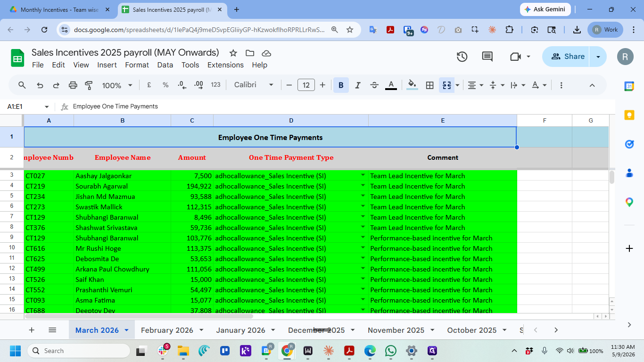
Task: Open the all sheets list
Action: coord(52,330)
